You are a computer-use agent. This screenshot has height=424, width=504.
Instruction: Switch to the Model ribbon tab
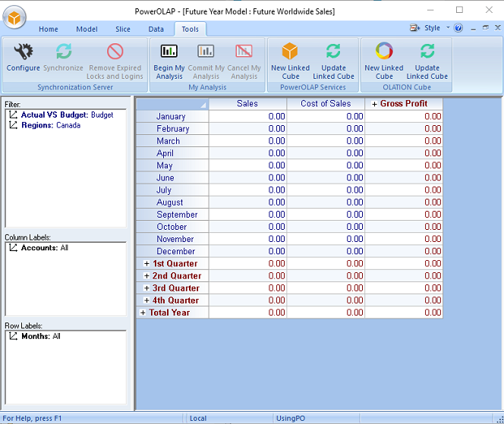87,30
